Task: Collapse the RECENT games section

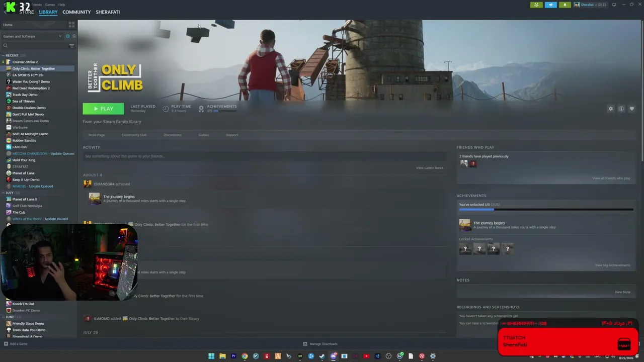Action: (x=4, y=55)
